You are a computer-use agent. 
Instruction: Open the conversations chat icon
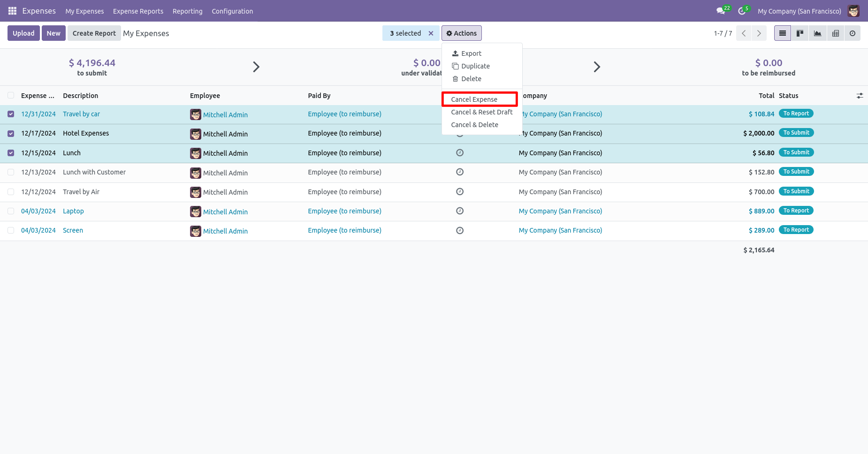[721, 11]
